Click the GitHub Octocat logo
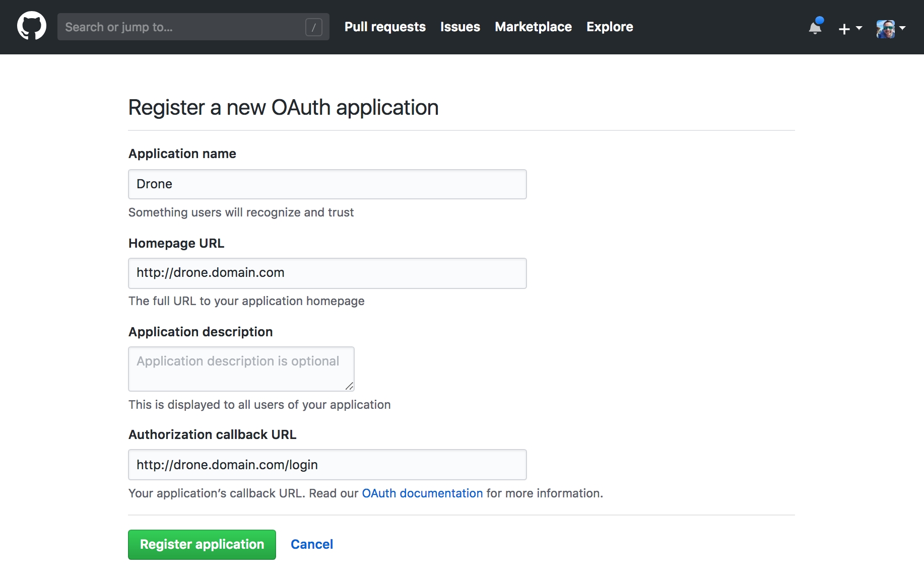The width and height of the screenshot is (924, 586). pos(32,26)
